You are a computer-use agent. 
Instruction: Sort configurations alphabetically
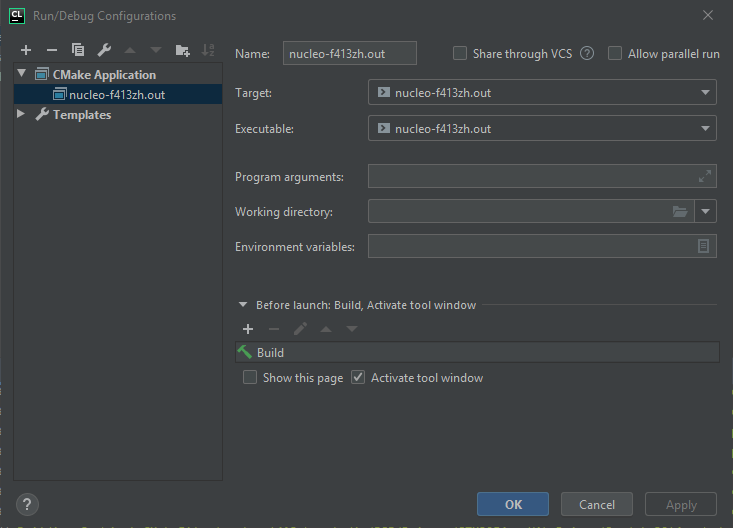208,50
